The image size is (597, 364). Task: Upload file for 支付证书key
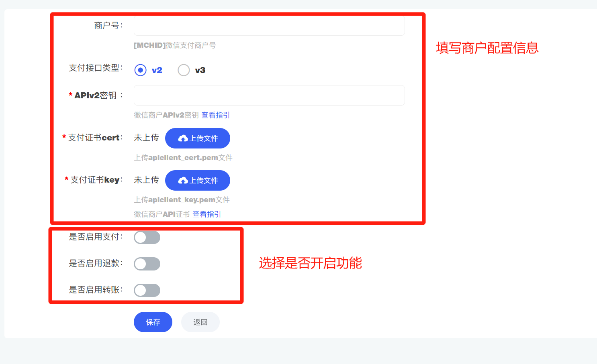click(x=198, y=180)
